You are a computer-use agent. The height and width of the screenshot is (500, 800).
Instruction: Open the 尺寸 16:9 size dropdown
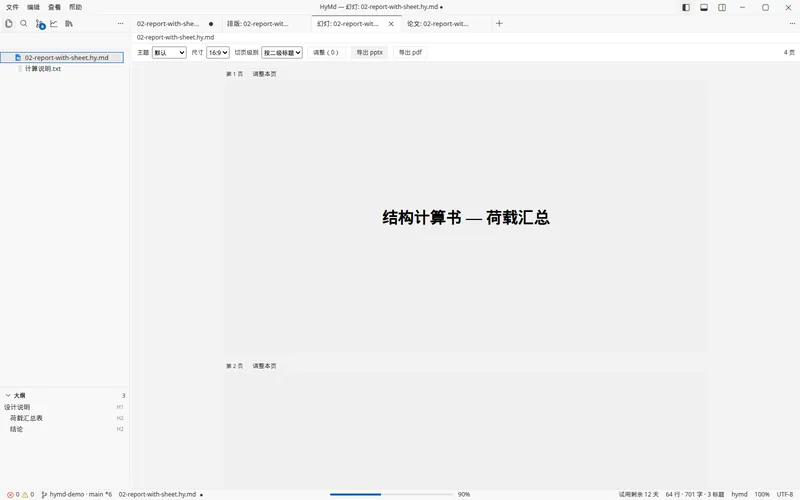217,53
